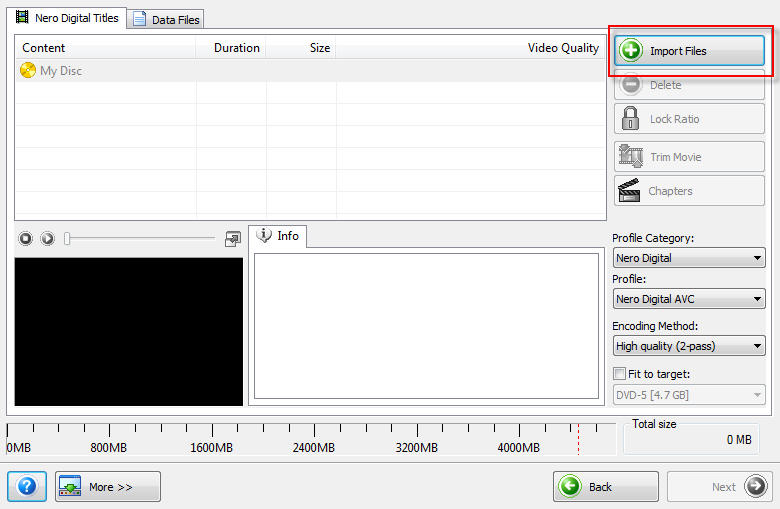Image resolution: width=780 pixels, height=509 pixels.
Task: Switch to the Data Files tab
Action: [x=166, y=20]
